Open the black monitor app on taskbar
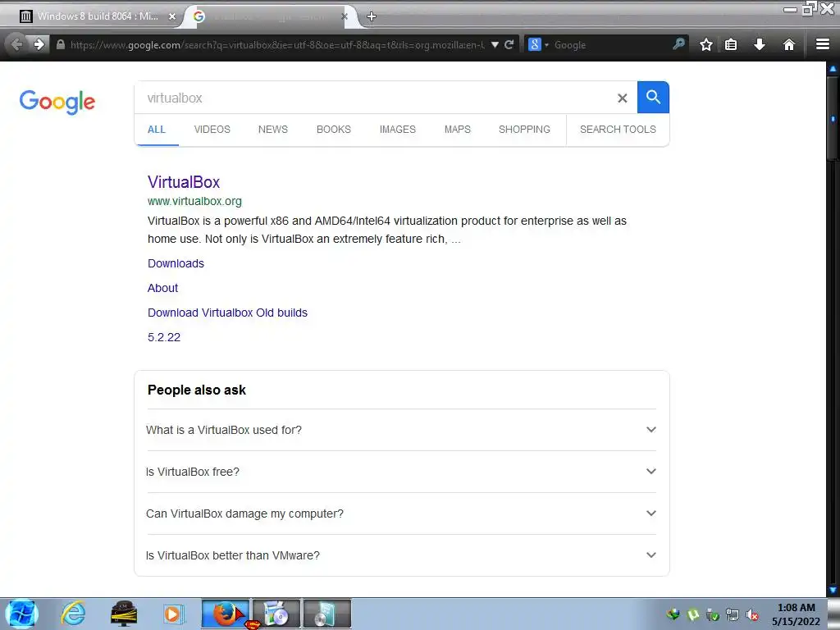Screen dimensions: 840x630 124,614
